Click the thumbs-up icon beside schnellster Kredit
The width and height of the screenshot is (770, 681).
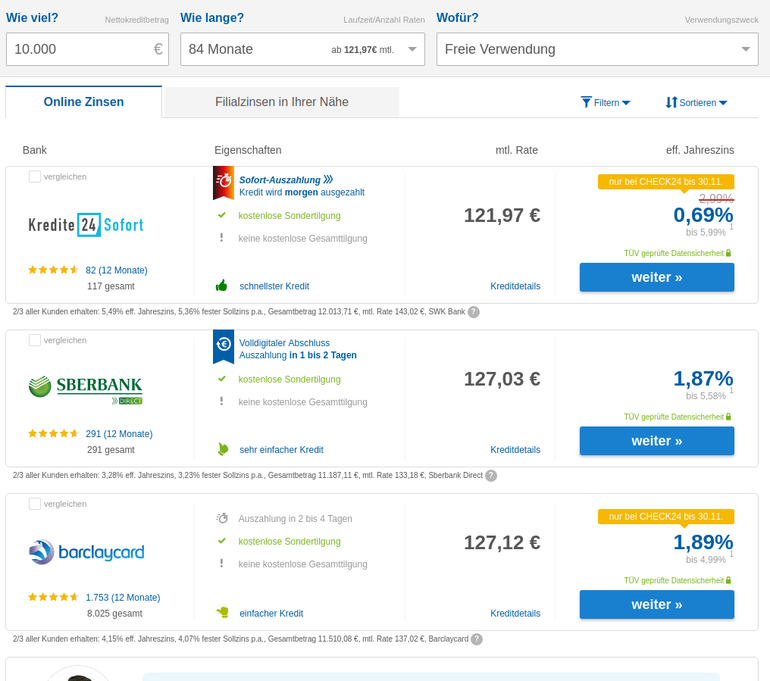point(221,286)
